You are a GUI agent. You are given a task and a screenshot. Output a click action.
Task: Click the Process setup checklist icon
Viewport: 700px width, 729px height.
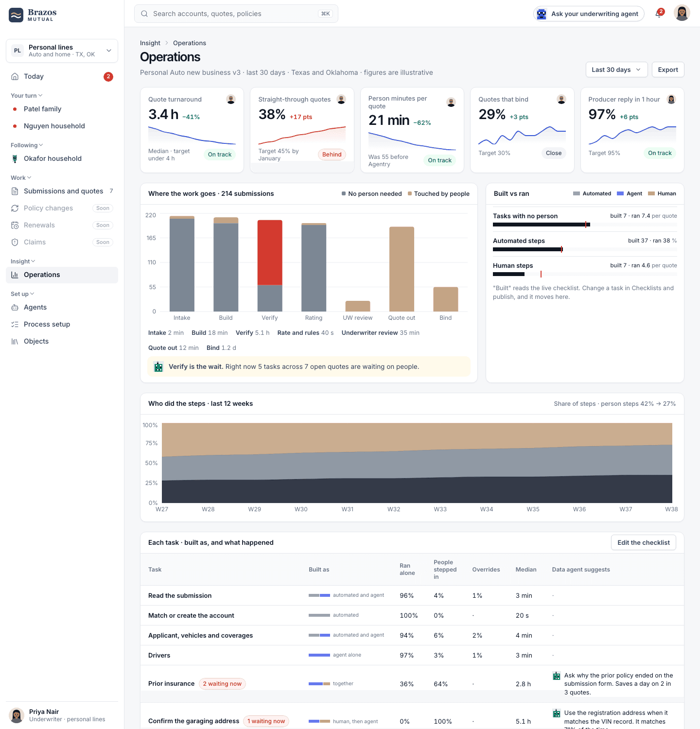pos(15,324)
